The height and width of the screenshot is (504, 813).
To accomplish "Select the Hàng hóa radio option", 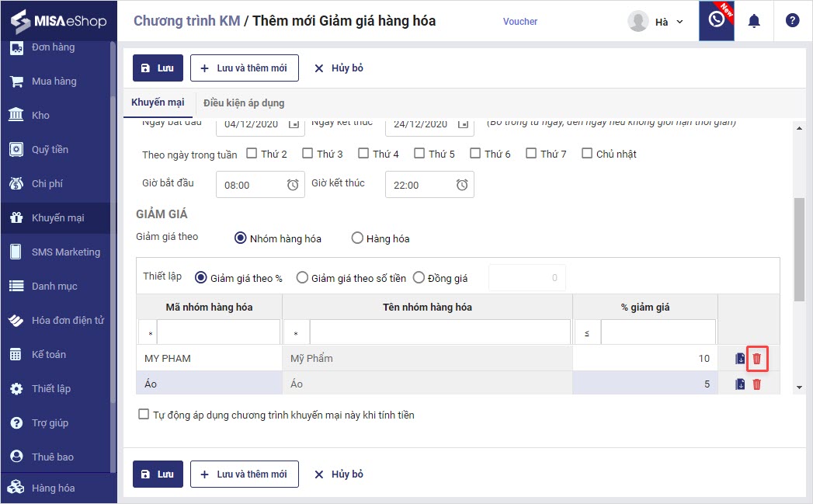I will point(357,238).
